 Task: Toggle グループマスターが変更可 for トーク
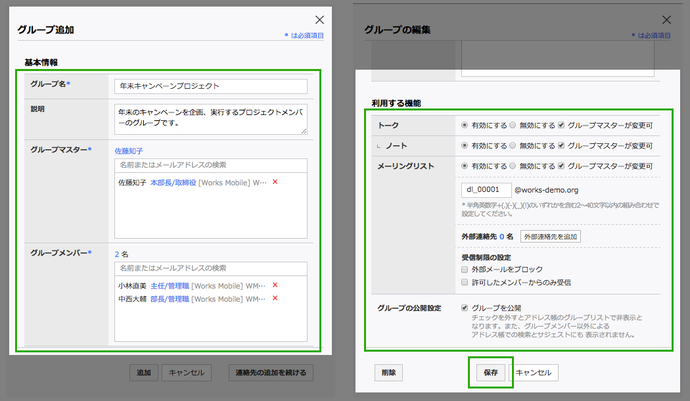pos(561,125)
